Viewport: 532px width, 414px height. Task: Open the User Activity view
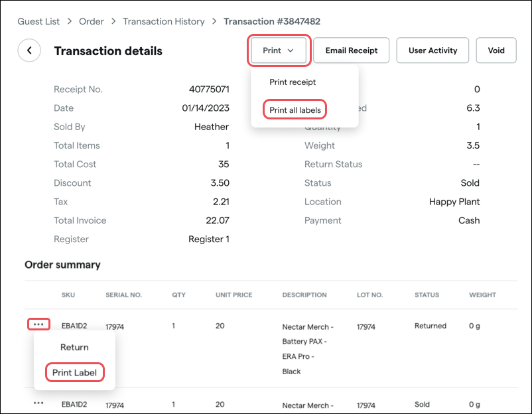coord(432,50)
